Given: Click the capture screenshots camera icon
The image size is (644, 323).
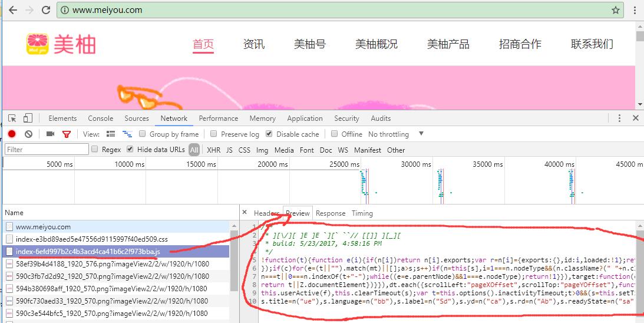Looking at the screenshot, I should 50,134.
